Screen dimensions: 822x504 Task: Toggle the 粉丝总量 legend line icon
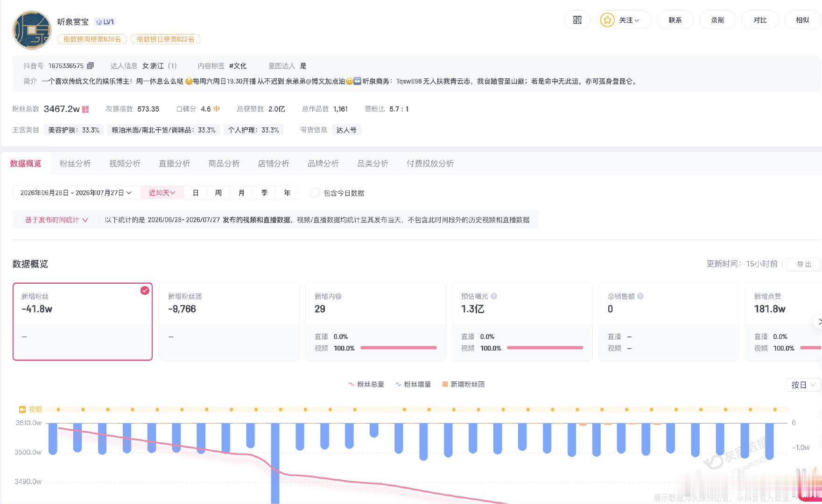[351, 385]
